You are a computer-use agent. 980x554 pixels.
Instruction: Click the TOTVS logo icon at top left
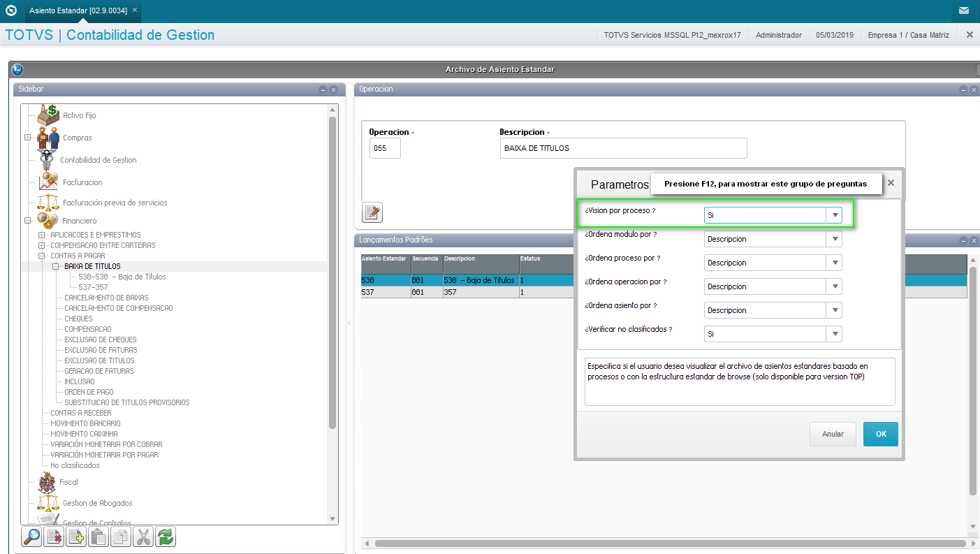click(11, 10)
